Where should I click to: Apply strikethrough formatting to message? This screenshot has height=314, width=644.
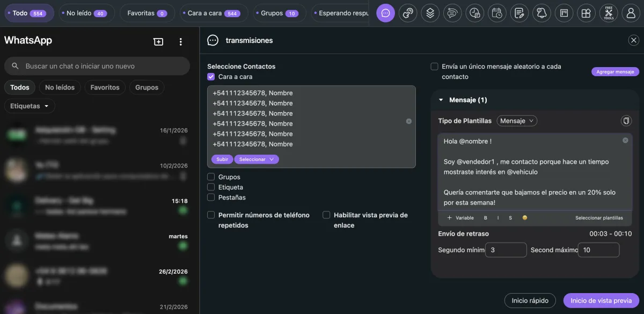click(x=510, y=218)
